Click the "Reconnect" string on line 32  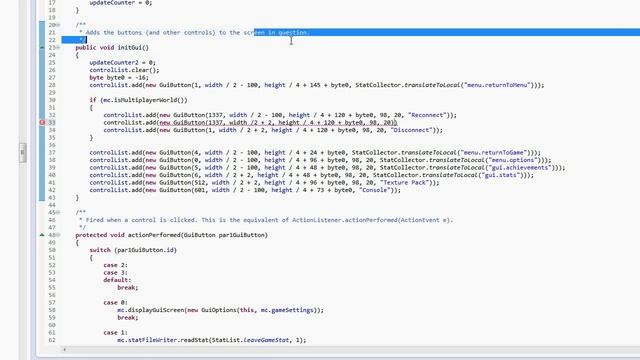click(x=427, y=115)
